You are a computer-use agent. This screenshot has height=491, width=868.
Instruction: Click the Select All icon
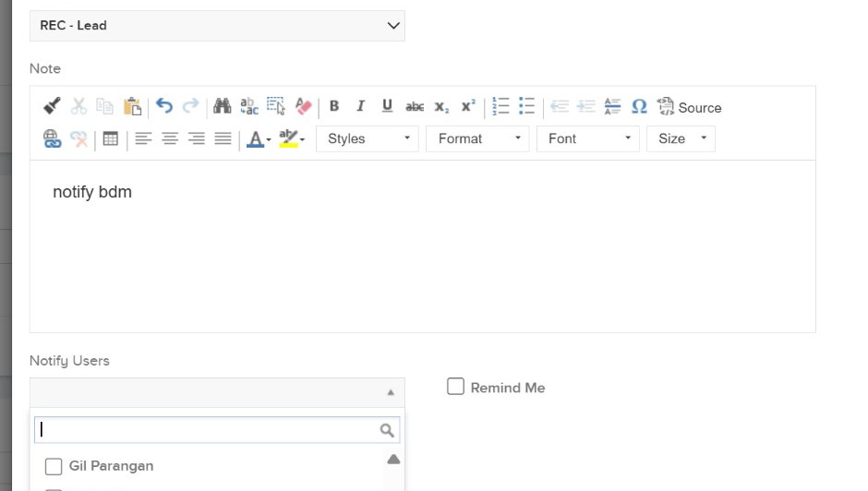point(276,106)
